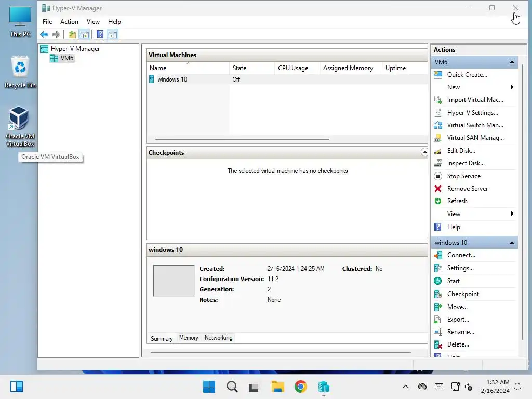Show hidden system tray icons
The height and width of the screenshot is (399, 532).
(405, 387)
